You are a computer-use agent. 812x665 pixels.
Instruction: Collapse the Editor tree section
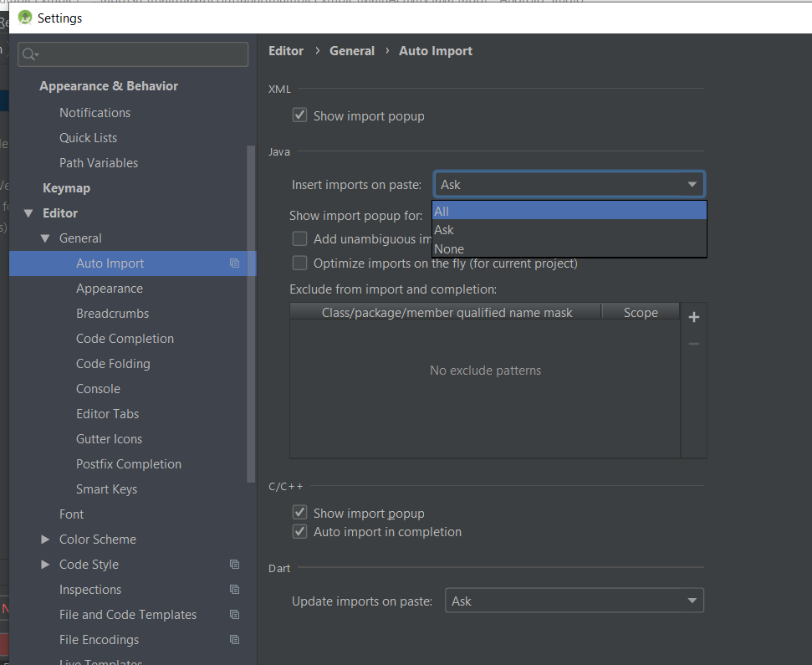tap(28, 213)
